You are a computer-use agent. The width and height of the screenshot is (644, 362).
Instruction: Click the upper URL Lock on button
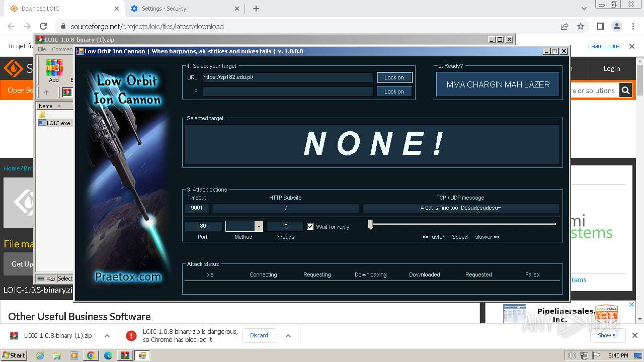(x=394, y=77)
